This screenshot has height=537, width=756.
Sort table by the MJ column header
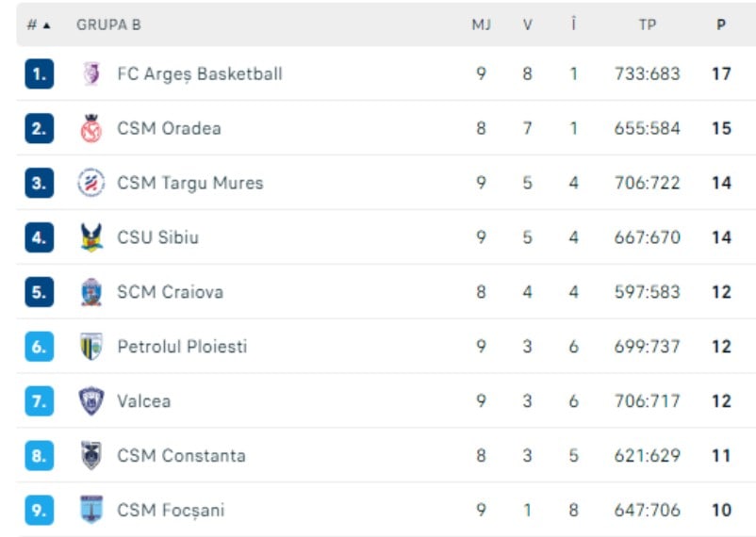point(481,25)
